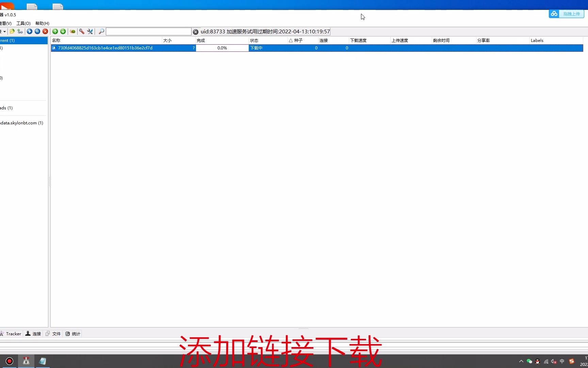
Task: Click the toolbar search input field
Action: (149, 32)
